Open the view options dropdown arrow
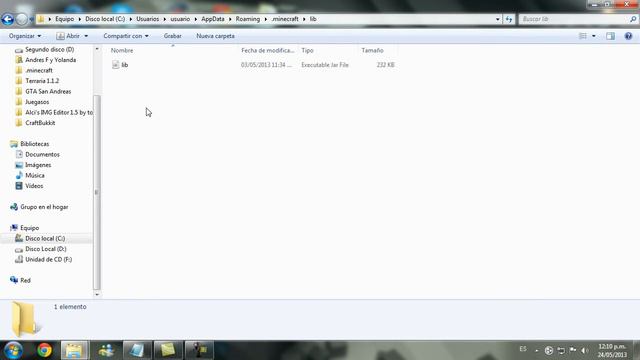 click(x=593, y=36)
